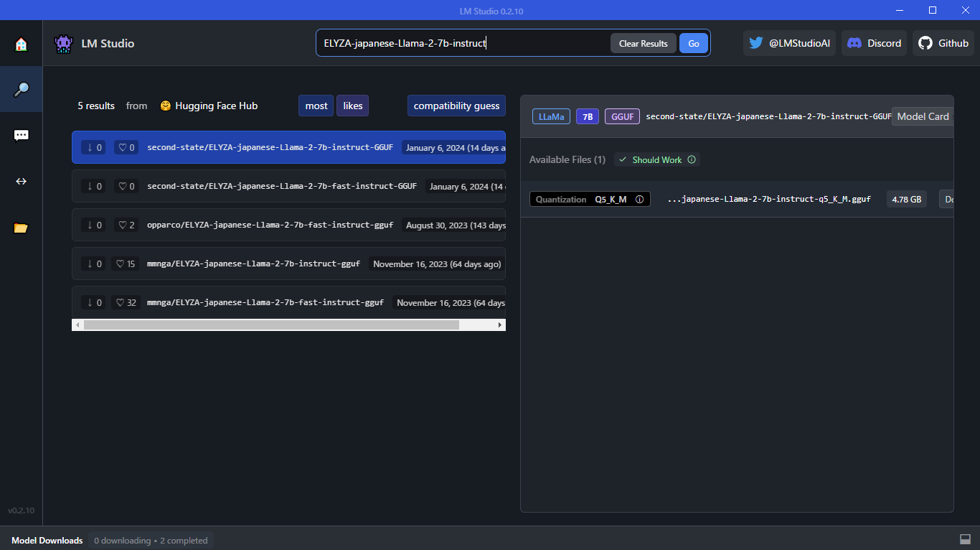Select mmnga ELYZA 7b-fast-instruct-gguf result
980x550 pixels.
[288, 302]
